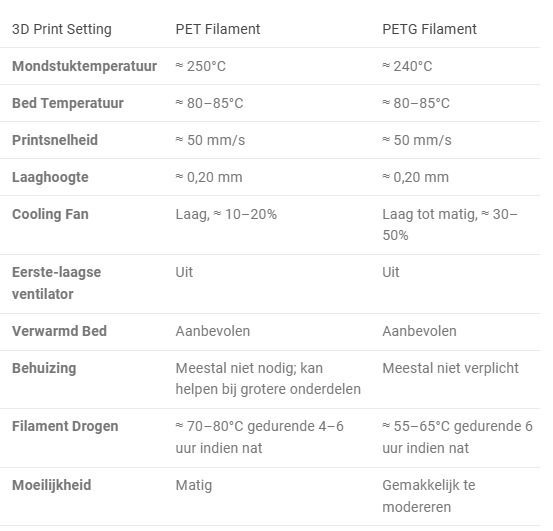
Task: Click the Moeilijkheid row label
Action: coord(51,485)
